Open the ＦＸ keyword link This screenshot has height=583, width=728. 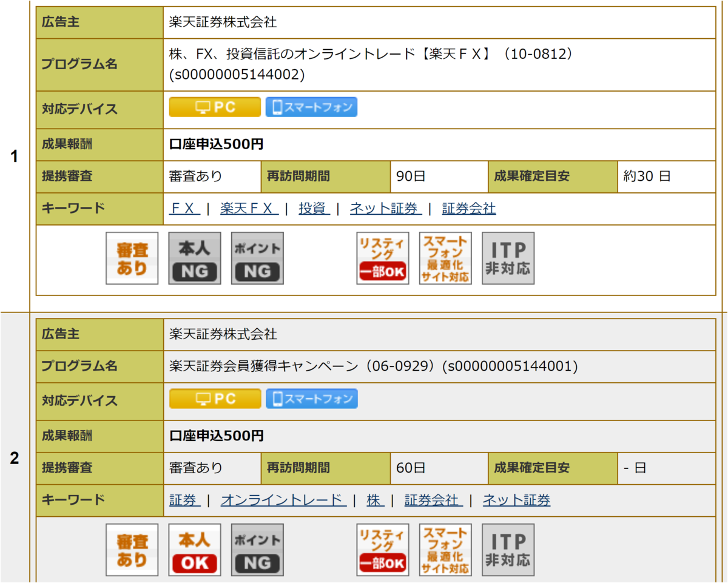coord(184,209)
